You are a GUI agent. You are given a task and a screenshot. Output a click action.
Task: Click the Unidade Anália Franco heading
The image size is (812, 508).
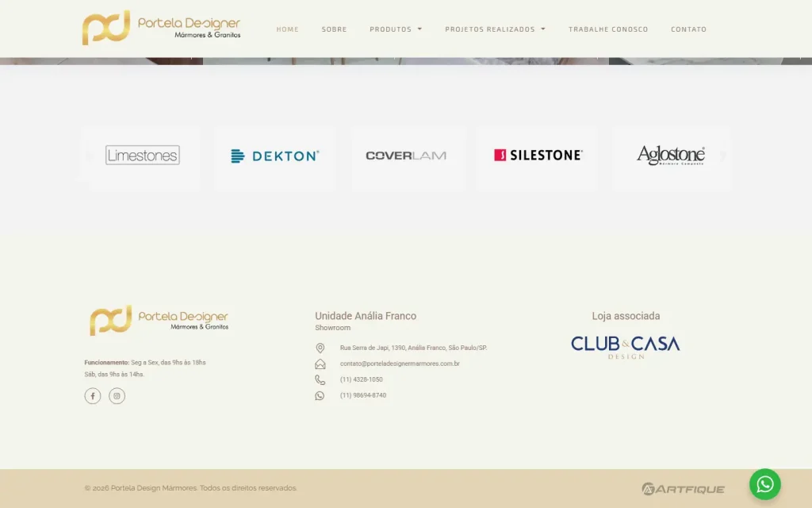point(366,316)
